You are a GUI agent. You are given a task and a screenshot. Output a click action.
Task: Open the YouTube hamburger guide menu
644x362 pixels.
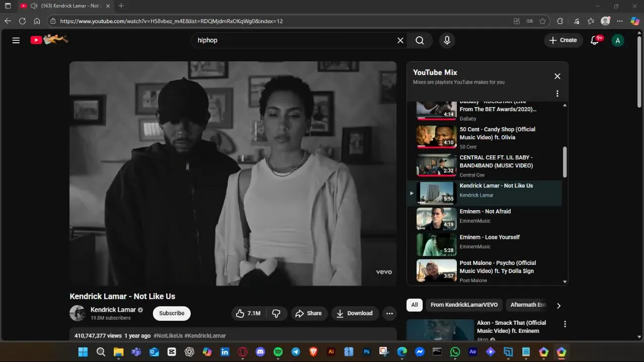tap(16, 40)
